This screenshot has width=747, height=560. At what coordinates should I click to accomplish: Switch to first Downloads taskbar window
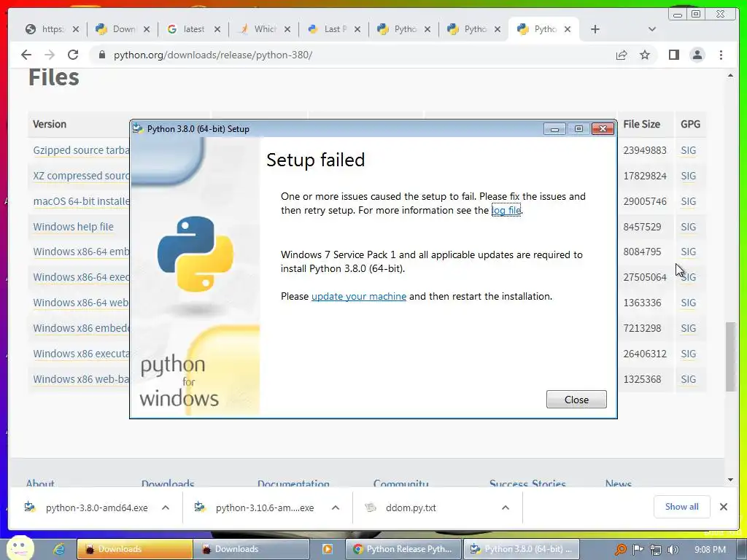click(134, 549)
